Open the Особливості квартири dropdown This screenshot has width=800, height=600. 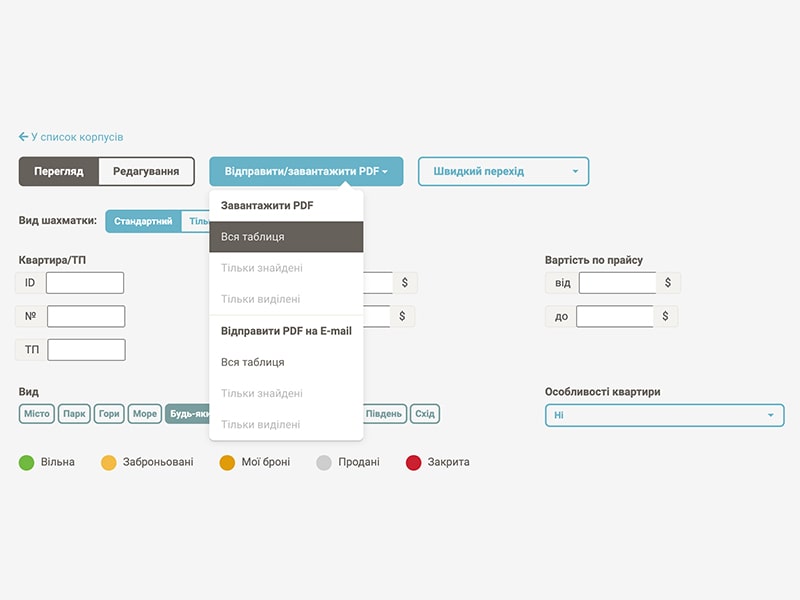[x=664, y=415]
